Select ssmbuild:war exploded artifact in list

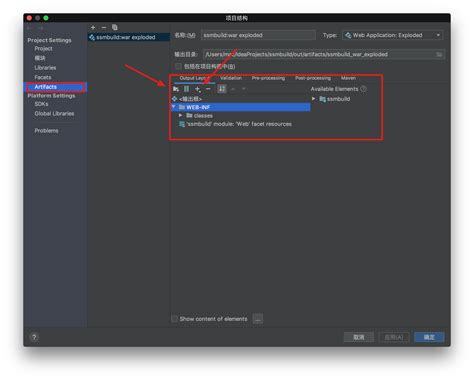129,37
